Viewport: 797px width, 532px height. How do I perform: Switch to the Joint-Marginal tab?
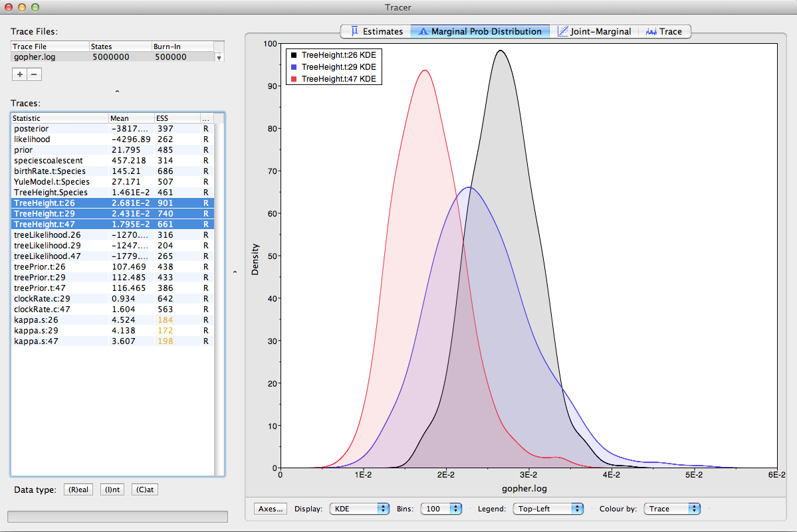pos(594,31)
